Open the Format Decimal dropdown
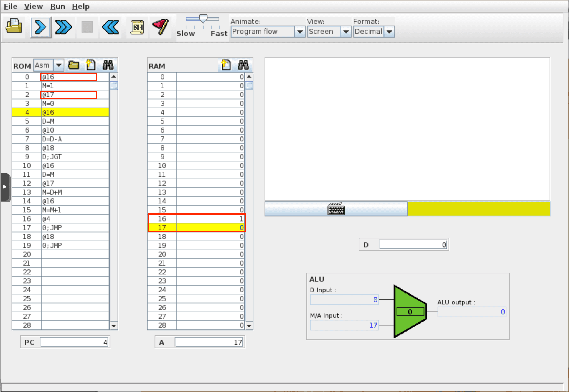 click(x=389, y=32)
